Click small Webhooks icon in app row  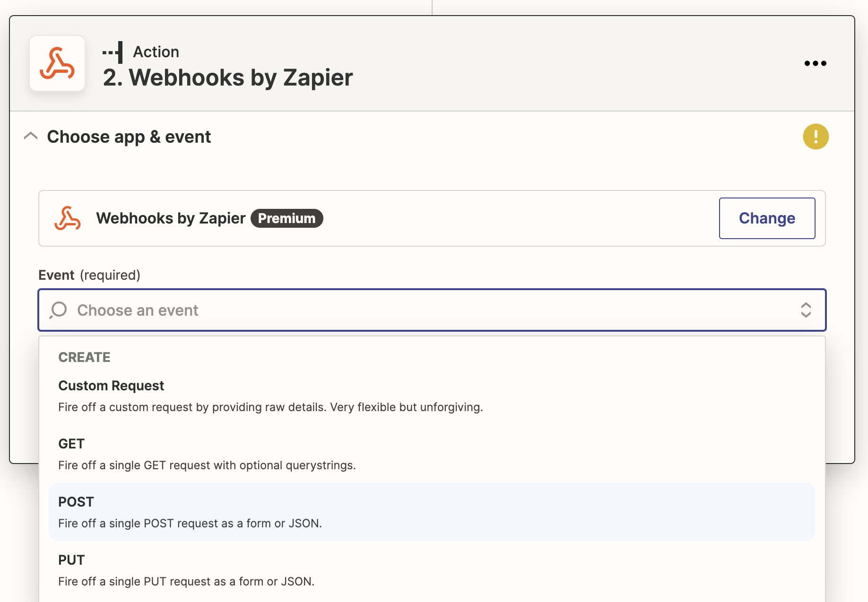68,218
